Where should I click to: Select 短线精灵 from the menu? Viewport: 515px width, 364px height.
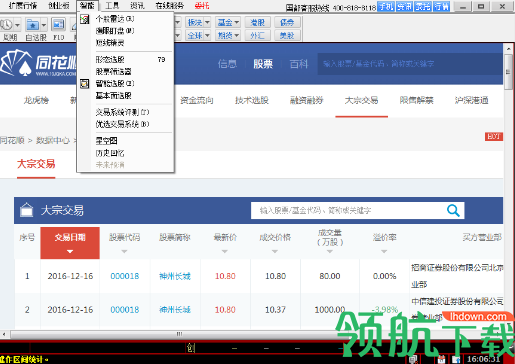(110, 43)
